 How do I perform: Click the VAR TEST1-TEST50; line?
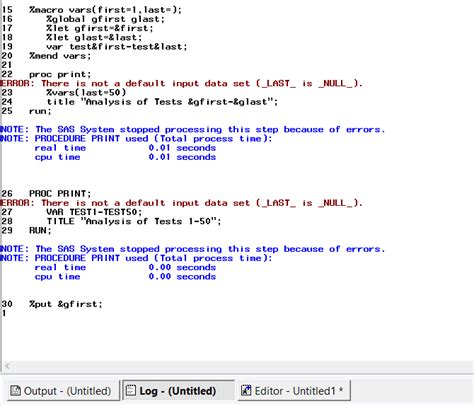pyautogui.click(x=72, y=212)
